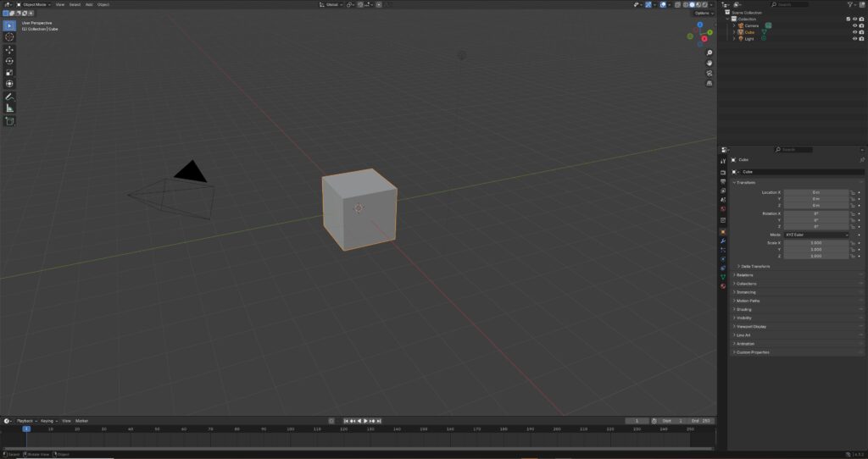Activate the Add Cube tool
This screenshot has height=459, width=868.
9,121
